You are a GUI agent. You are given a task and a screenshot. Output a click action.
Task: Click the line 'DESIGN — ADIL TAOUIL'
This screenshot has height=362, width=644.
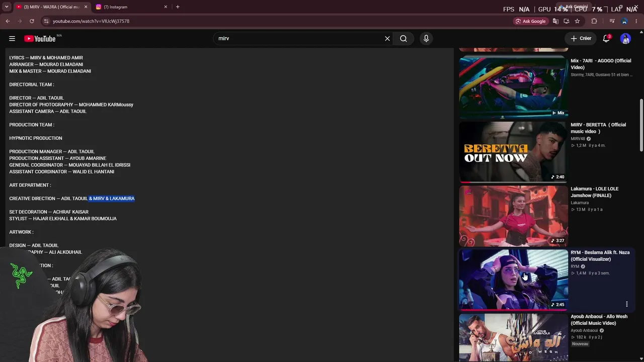click(x=34, y=245)
